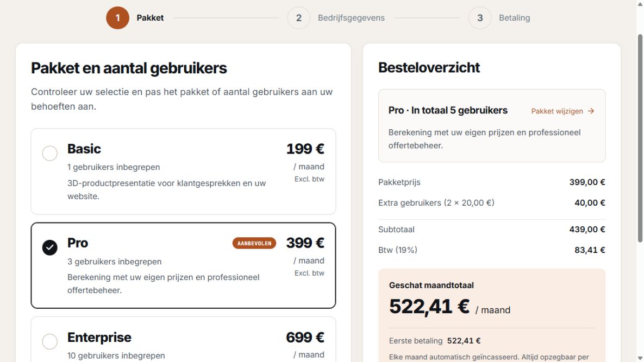Click the 'Pakketprijs' amount 399,00 €

coord(587,182)
